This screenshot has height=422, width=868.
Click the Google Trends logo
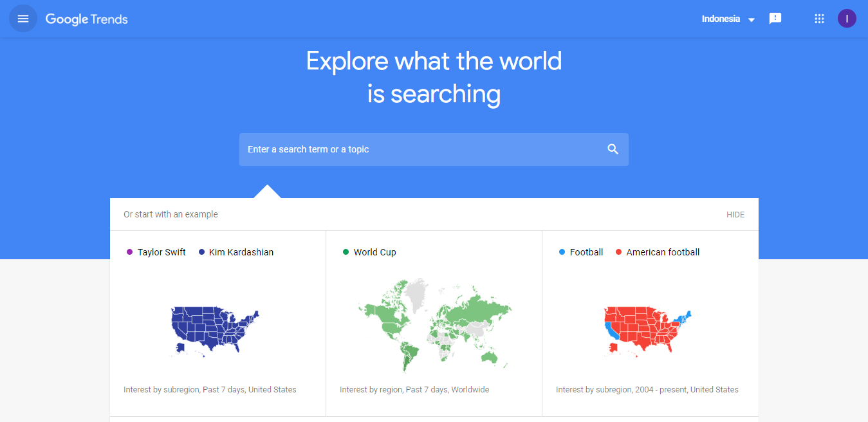[86, 19]
